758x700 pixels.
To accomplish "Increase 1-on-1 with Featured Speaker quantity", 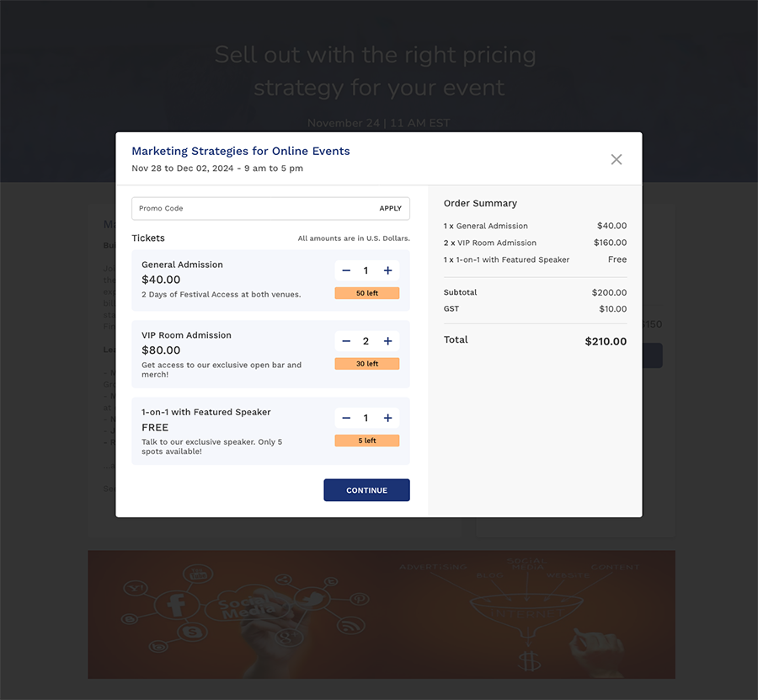I will 388,418.
